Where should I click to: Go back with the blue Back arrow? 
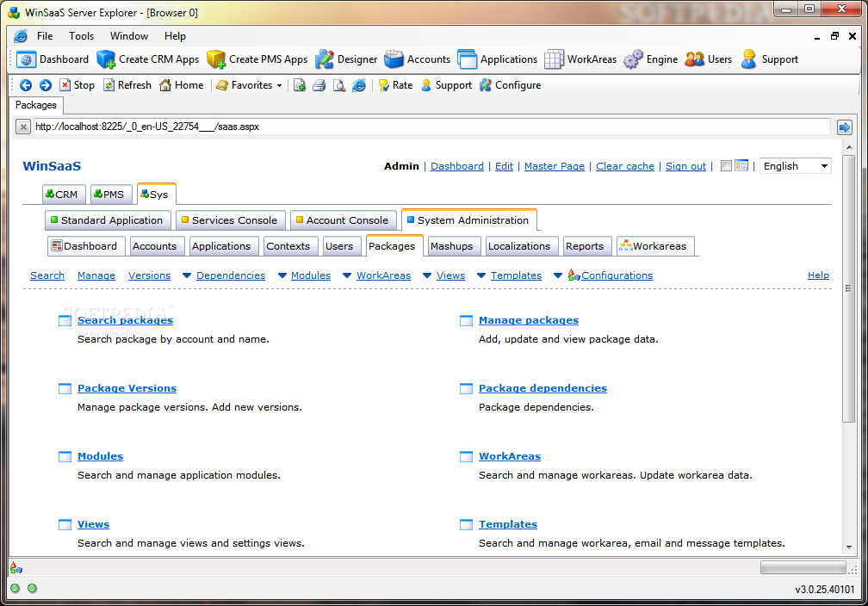pos(26,85)
